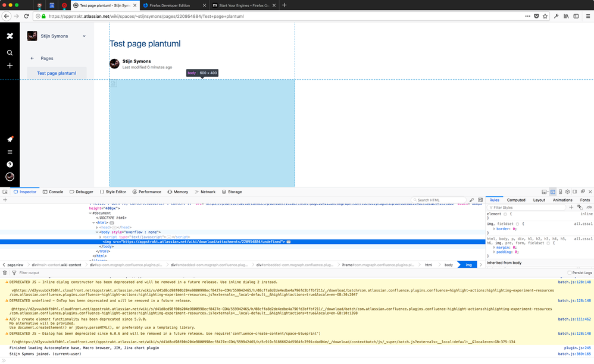Screen dimensions: 594x364
Task: Undock devtools into separate window
Action: pos(583,192)
